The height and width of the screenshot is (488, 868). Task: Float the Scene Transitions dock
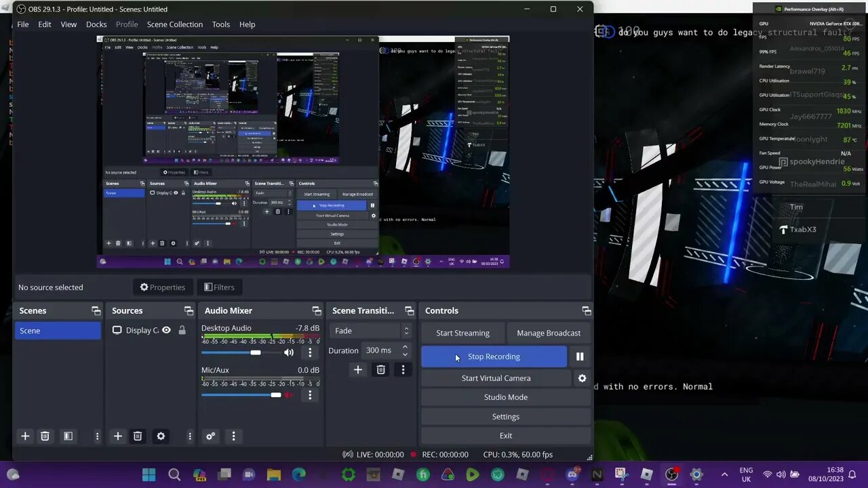point(409,310)
